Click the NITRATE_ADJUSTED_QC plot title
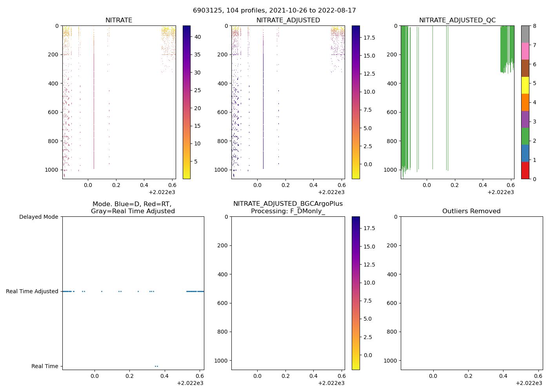 pyautogui.click(x=457, y=20)
